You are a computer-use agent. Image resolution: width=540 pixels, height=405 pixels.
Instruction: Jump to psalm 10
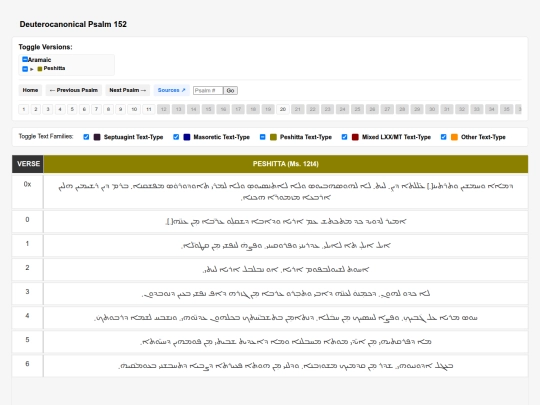[x=134, y=109]
